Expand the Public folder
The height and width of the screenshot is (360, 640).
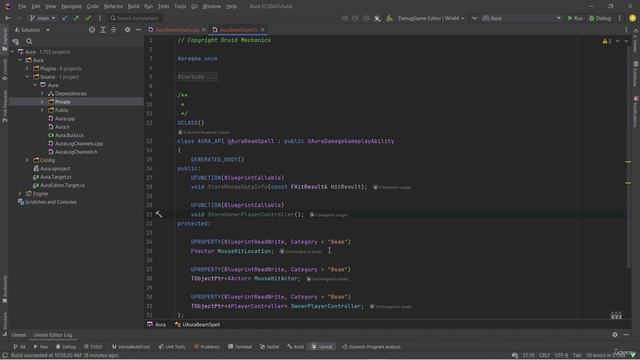point(42,110)
